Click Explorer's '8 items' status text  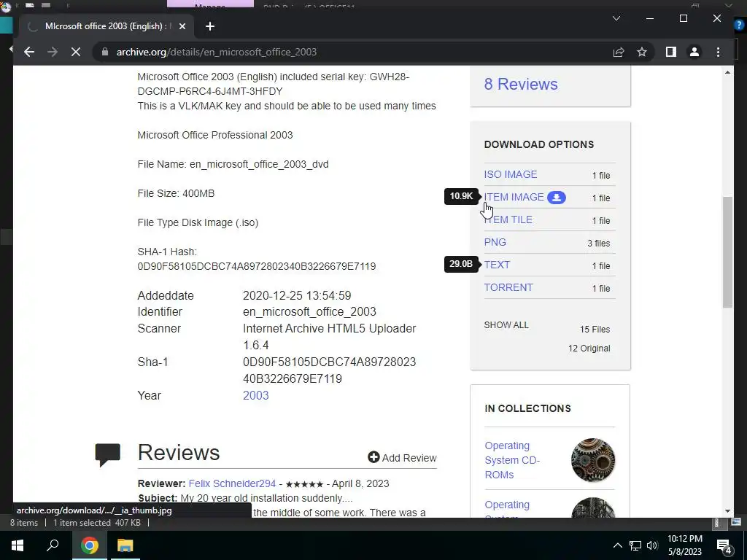pos(24,523)
